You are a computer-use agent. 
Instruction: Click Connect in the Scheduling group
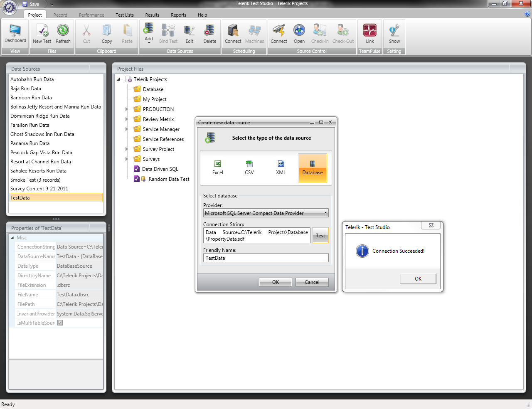[x=233, y=34]
